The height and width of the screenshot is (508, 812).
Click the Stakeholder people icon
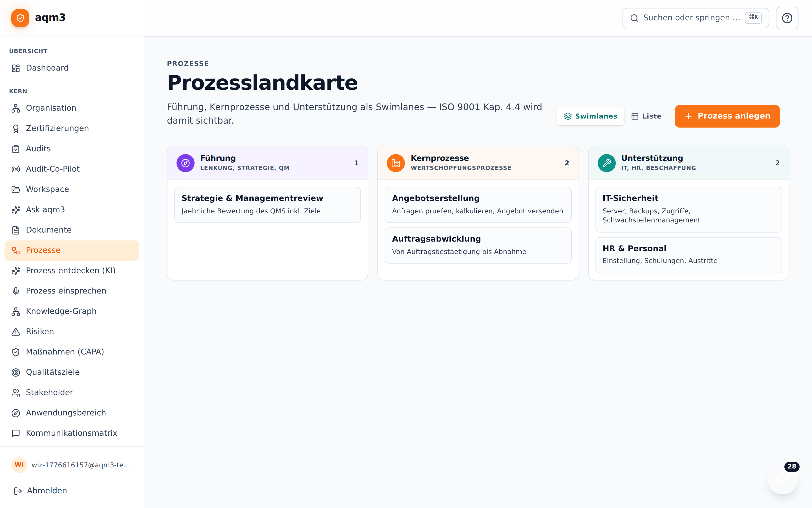click(16, 393)
